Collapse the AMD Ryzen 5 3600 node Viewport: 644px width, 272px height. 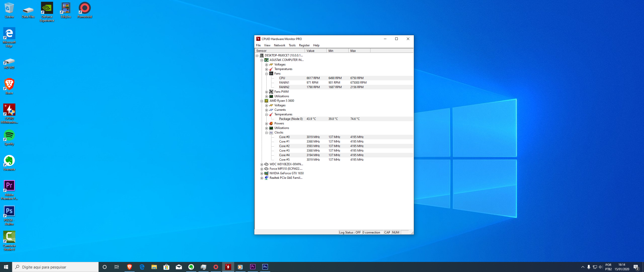click(262, 101)
